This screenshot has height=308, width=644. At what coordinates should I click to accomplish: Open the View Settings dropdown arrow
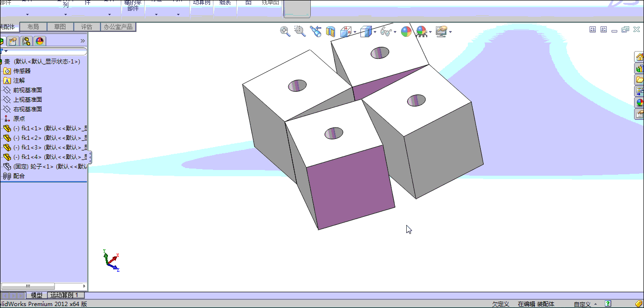pos(450,32)
